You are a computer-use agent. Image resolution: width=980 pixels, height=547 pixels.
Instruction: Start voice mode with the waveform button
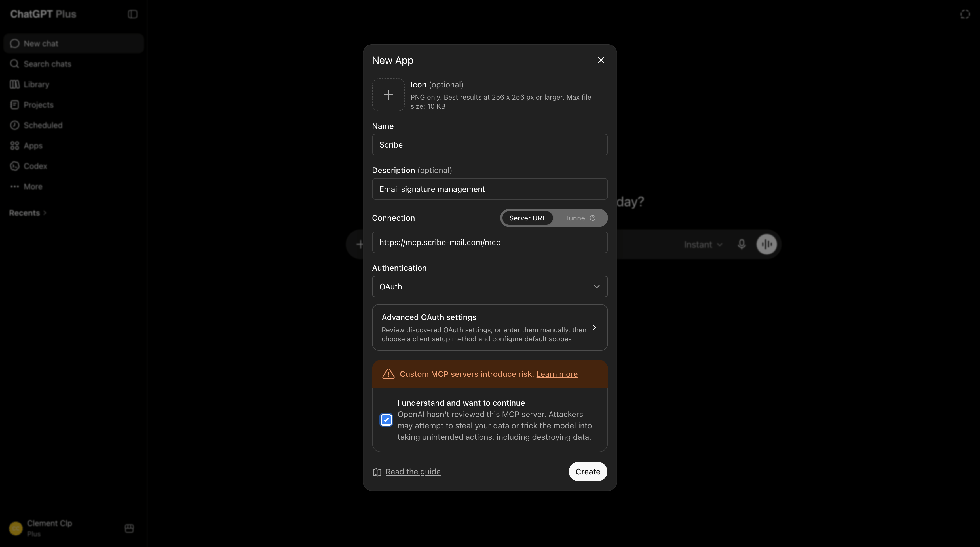(766, 244)
